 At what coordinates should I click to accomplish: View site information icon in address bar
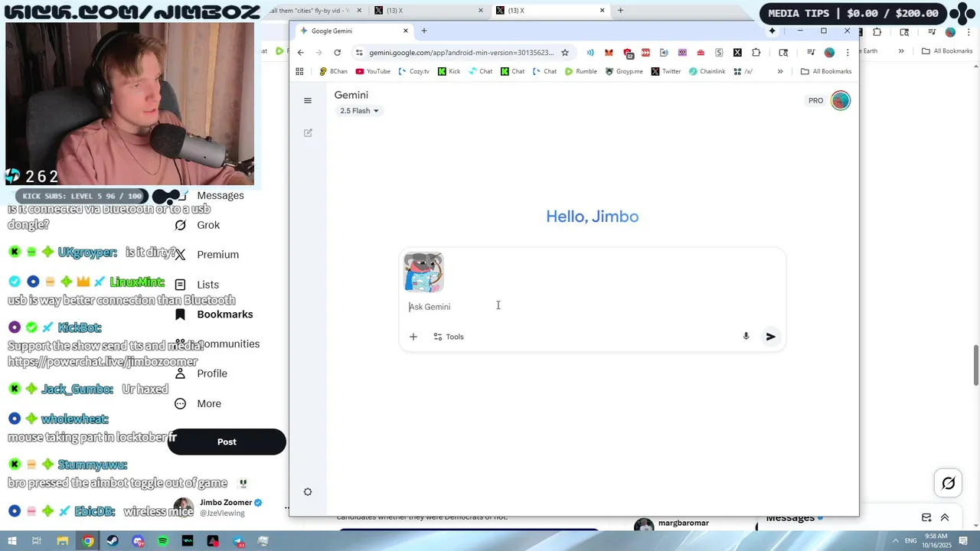pos(359,53)
